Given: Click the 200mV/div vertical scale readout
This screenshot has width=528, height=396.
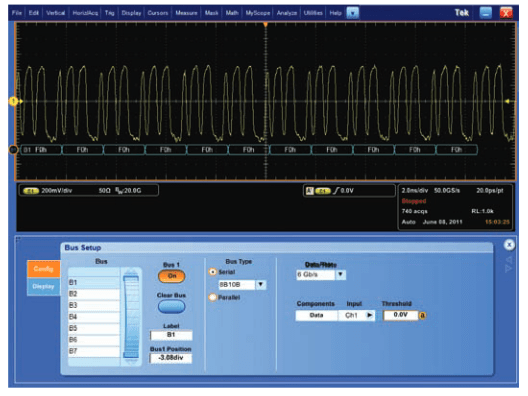Looking at the screenshot, I should [x=57, y=191].
